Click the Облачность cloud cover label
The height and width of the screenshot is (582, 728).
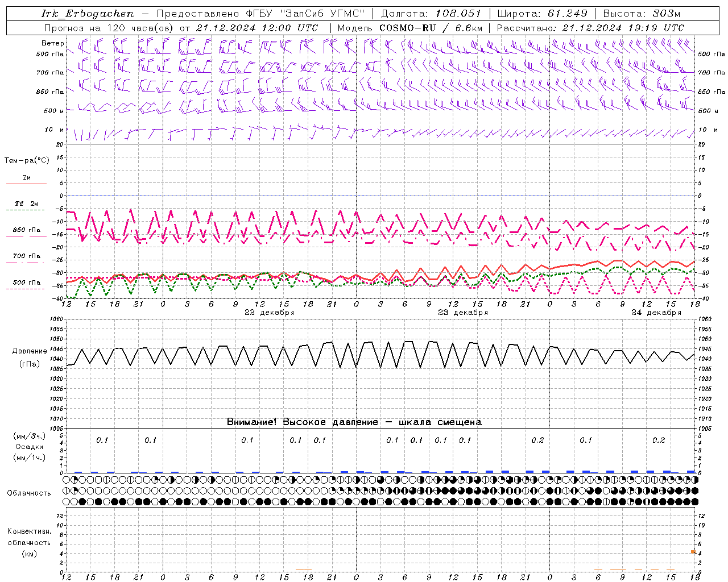(29, 493)
